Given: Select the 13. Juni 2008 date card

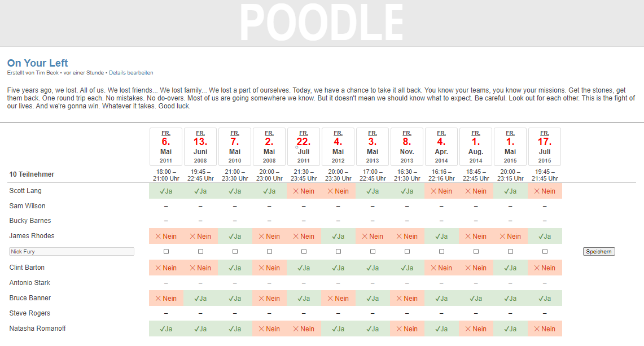Looking at the screenshot, I should (200, 147).
